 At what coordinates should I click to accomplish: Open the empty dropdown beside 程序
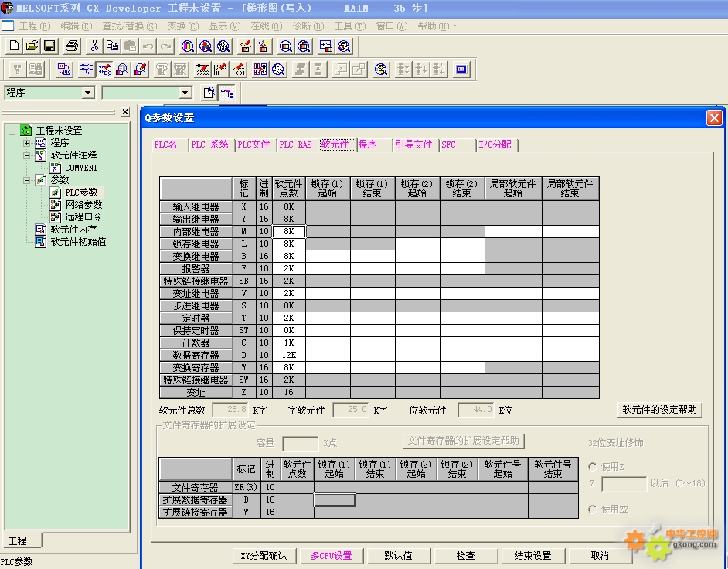point(185,93)
